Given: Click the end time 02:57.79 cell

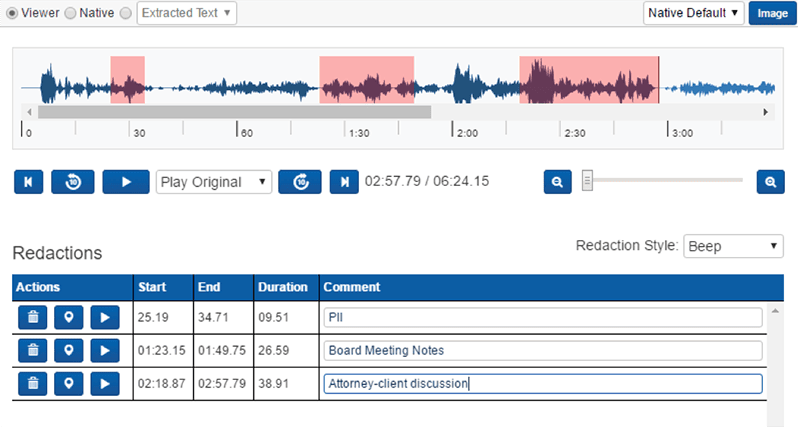Looking at the screenshot, I should [222, 384].
